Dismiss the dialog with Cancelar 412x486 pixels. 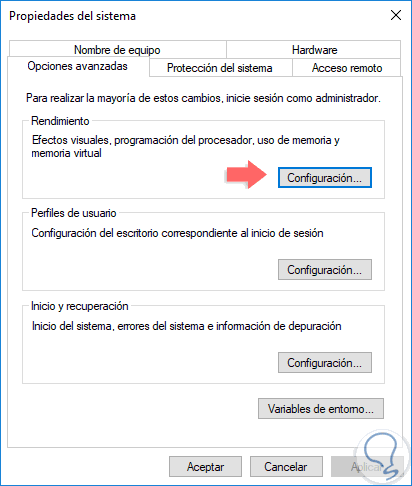coord(286,467)
